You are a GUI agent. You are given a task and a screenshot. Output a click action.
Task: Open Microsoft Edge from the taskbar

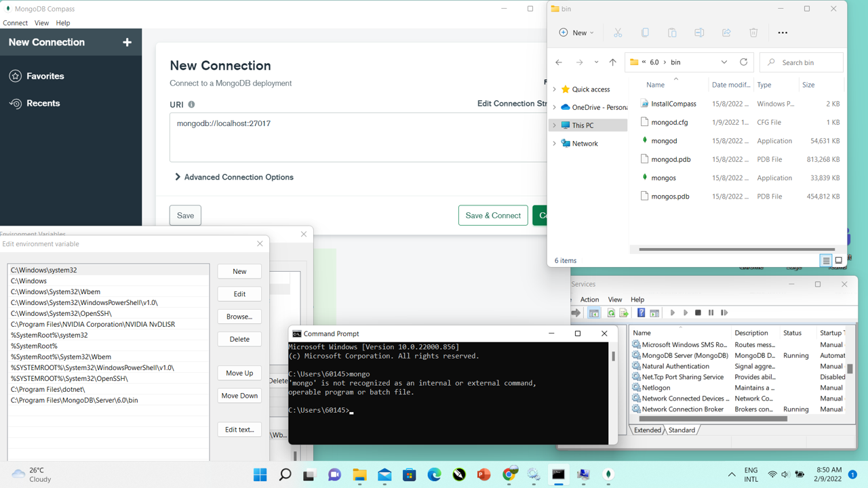point(434,474)
